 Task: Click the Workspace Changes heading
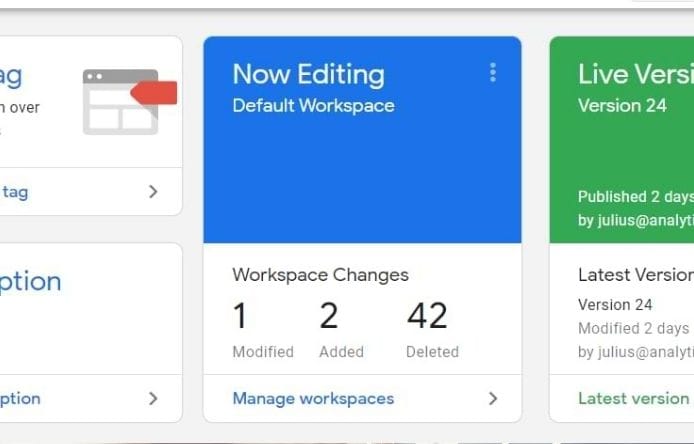320,275
